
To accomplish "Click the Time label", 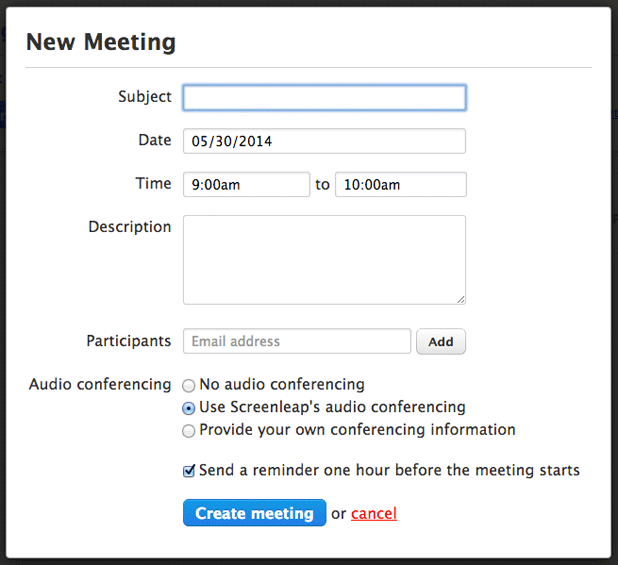I will 154,184.
